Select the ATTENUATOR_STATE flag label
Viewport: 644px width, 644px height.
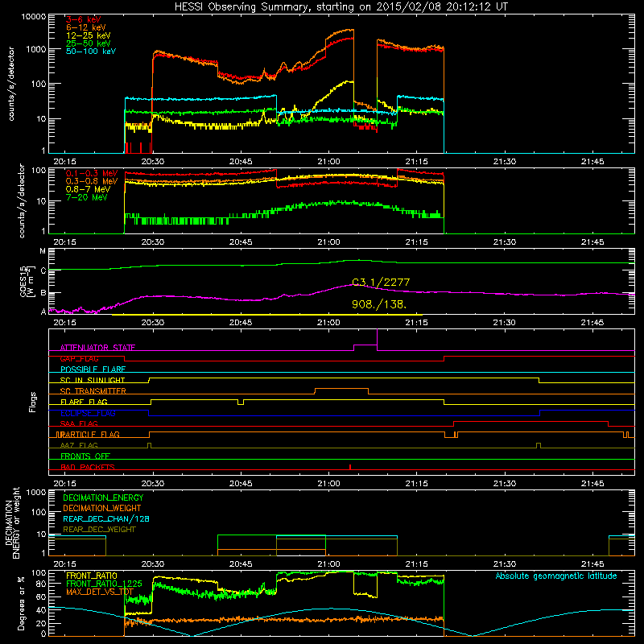point(97,348)
